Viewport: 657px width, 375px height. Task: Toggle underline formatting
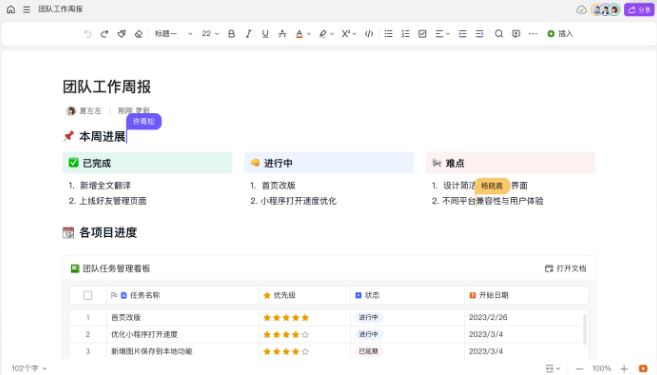pyautogui.click(x=265, y=34)
